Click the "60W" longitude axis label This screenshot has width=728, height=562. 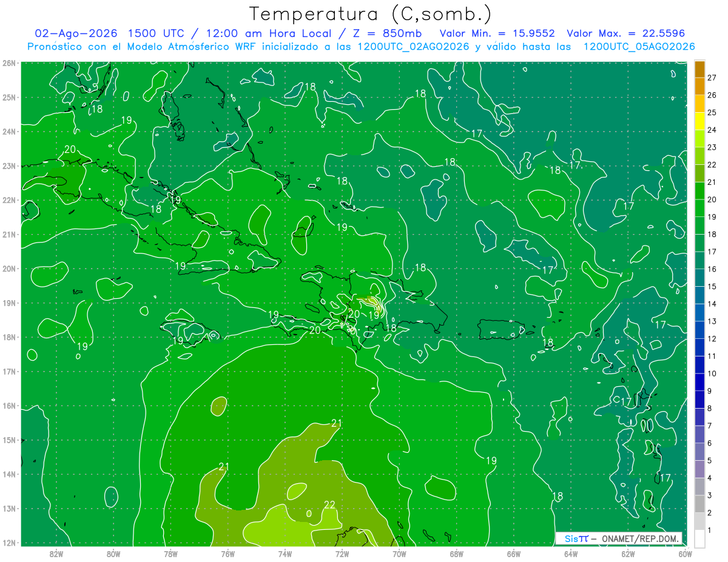coord(685,554)
